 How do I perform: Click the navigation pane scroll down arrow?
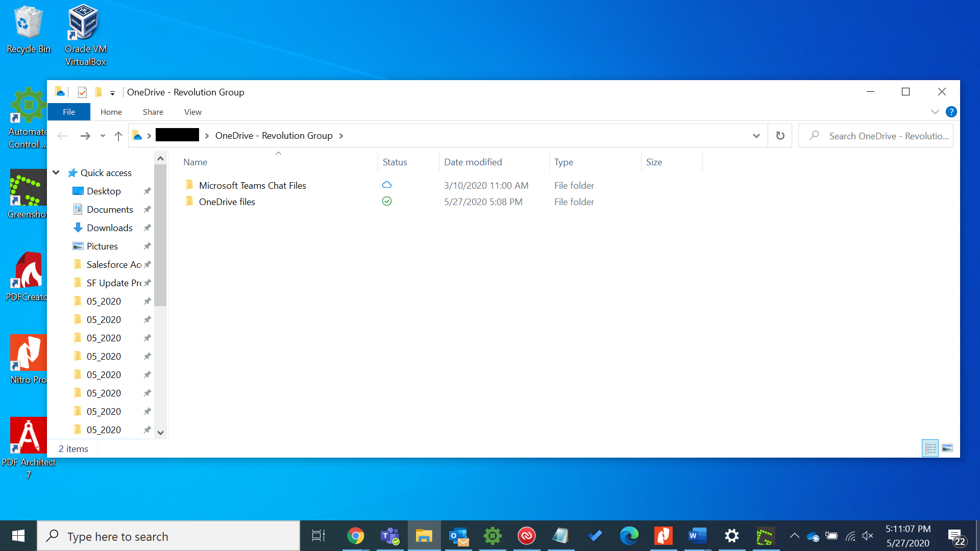click(x=160, y=433)
